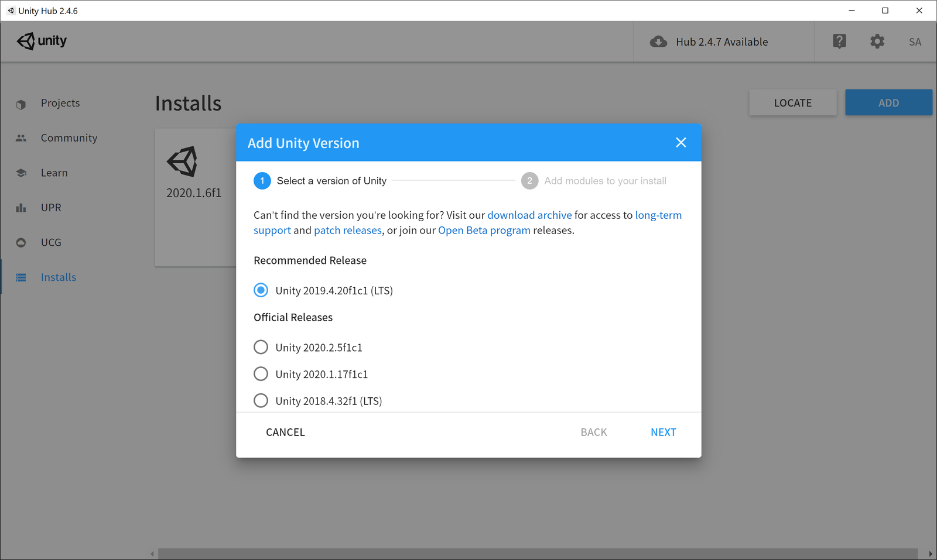Click the UPR bar chart icon
Screen dimensions: 937x560
(21, 208)
